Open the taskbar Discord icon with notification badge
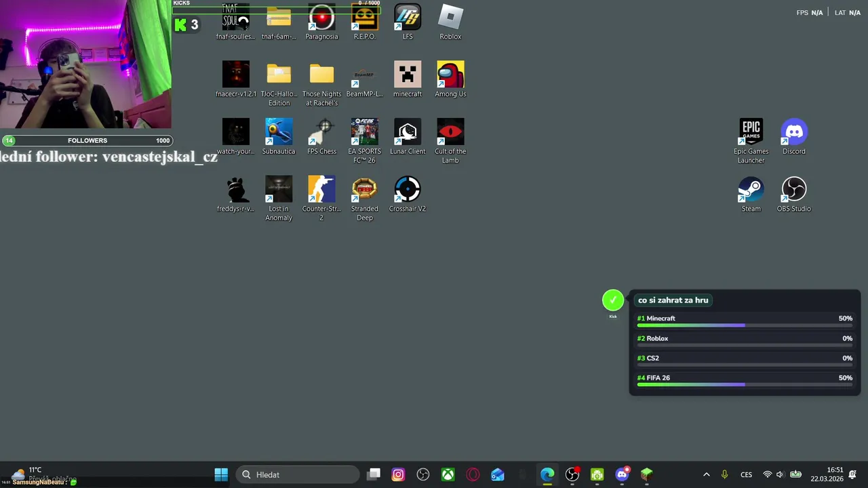This screenshot has height=488, width=868. 622,474
